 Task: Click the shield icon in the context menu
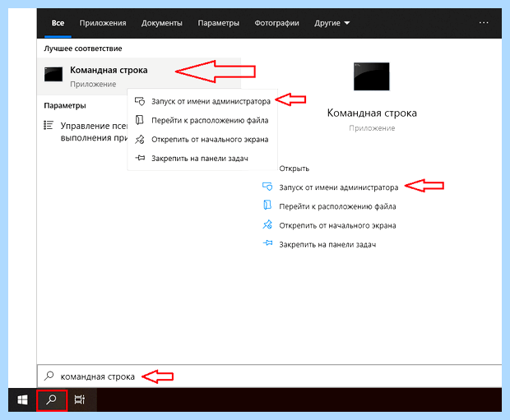tap(140, 101)
